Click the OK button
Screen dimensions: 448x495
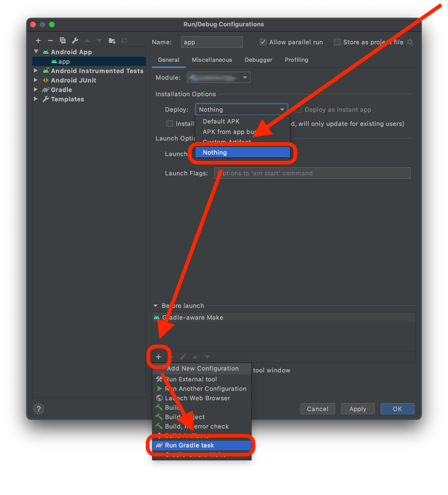(x=397, y=409)
